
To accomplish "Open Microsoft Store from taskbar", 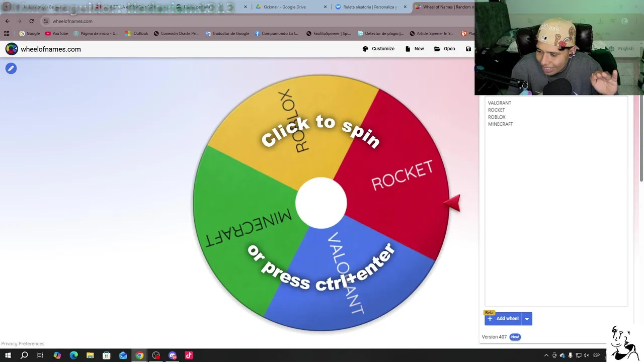I will point(106,355).
